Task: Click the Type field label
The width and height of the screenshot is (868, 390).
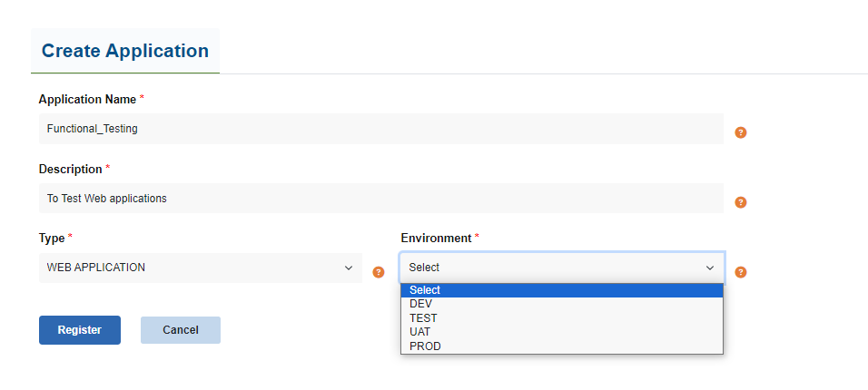Action: [52, 238]
